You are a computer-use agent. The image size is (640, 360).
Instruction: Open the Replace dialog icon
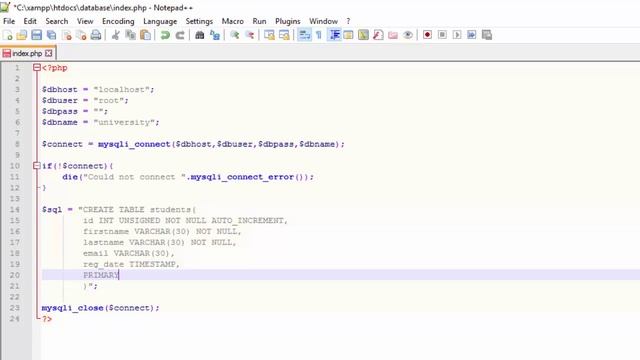[x=215, y=35]
